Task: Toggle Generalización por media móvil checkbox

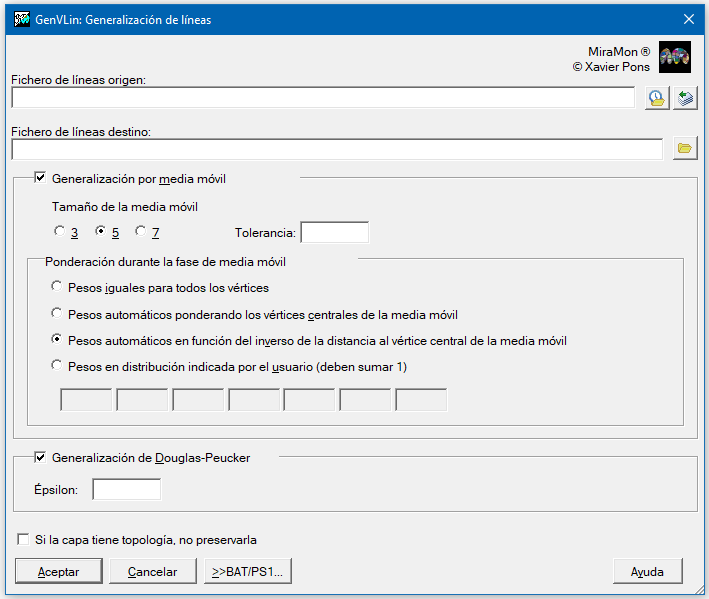Action: (x=40, y=178)
